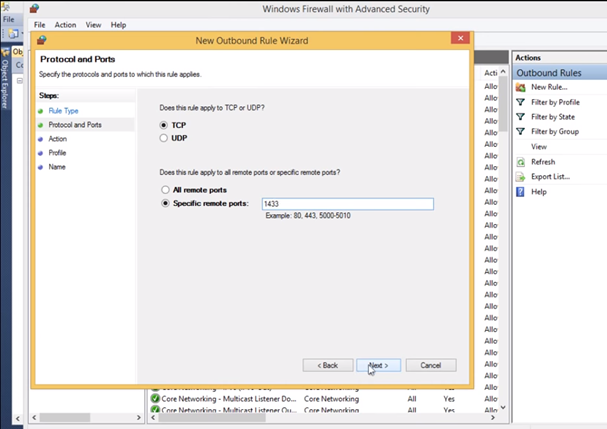Open the Object Explorer side tab
Screen dimensions: 607x429
5,79
